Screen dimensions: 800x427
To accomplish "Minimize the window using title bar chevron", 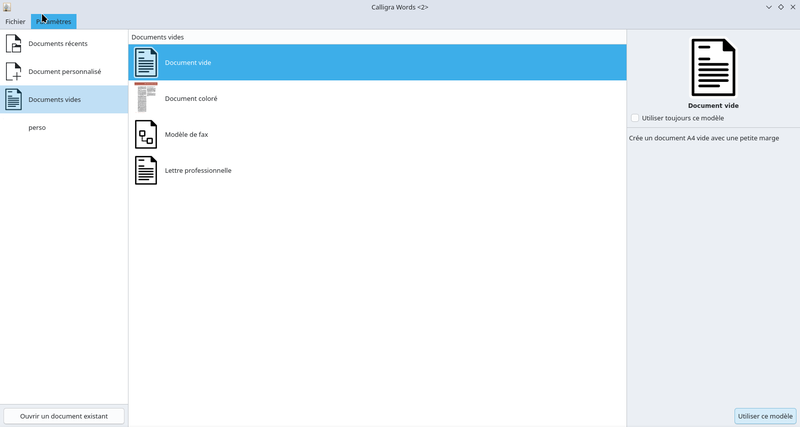I will (x=768, y=7).
